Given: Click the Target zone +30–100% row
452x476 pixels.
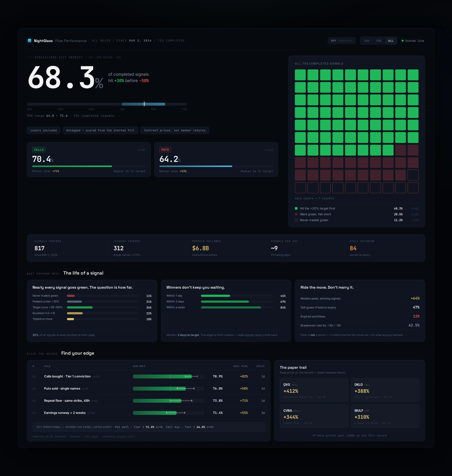Looking at the screenshot, I should tap(92, 307).
